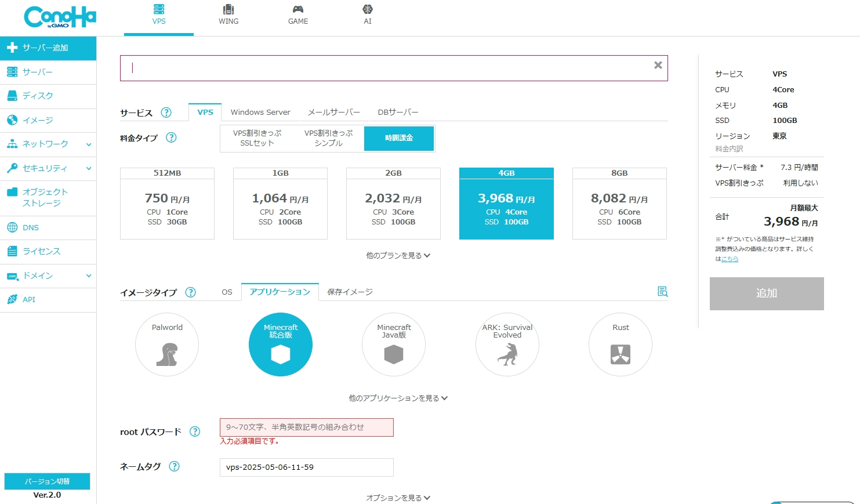Expand オプションを見る
This screenshot has height=504, width=860.
coord(398,498)
